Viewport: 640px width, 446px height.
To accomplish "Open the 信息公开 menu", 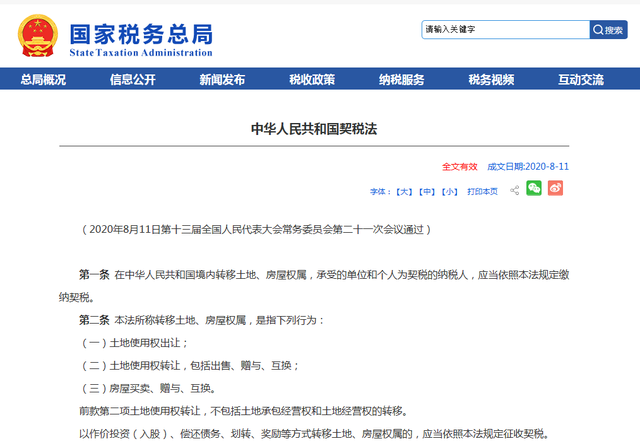I will [x=133, y=80].
